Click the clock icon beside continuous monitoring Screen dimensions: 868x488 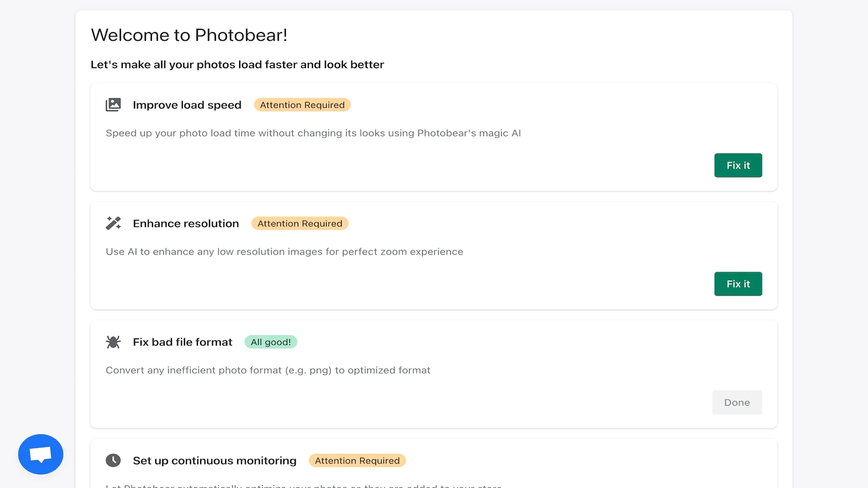tap(113, 460)
